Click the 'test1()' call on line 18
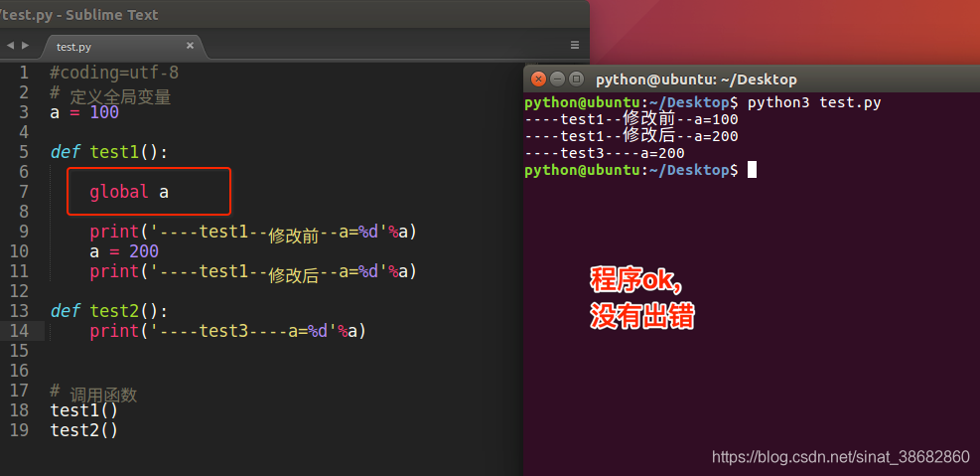This screenshot has height=476, width=980. (x=83, y=411)
